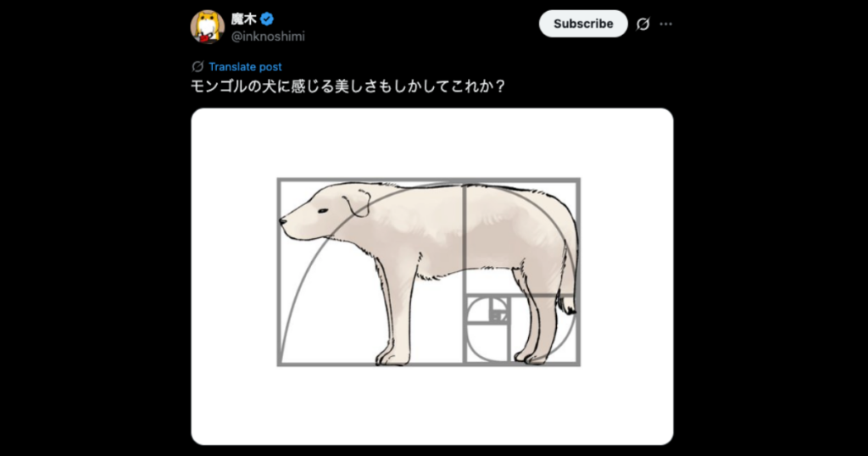Open the dog golden-ratio illustration
Viewport: 868px width, 456px height.
click(431, 276)
